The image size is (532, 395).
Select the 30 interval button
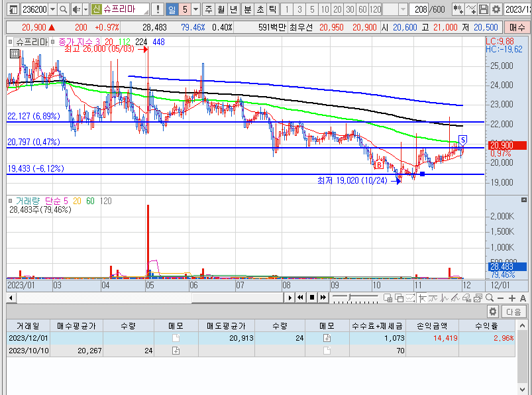coord(350,9)
